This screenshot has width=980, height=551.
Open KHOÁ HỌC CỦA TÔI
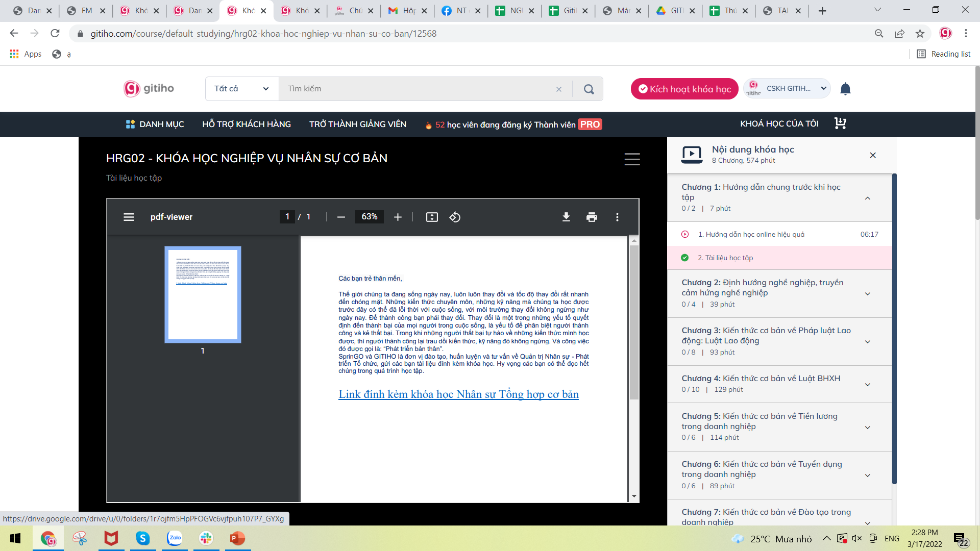(x=779, y=123)
